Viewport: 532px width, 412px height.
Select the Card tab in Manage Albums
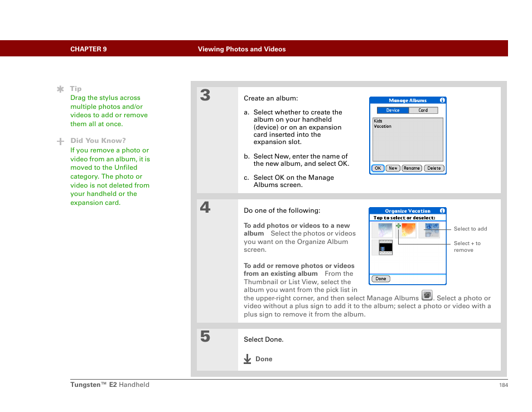423,111
